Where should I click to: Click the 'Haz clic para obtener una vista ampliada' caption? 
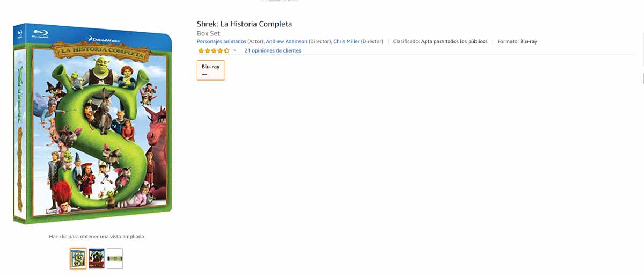(x=97, y=237)
